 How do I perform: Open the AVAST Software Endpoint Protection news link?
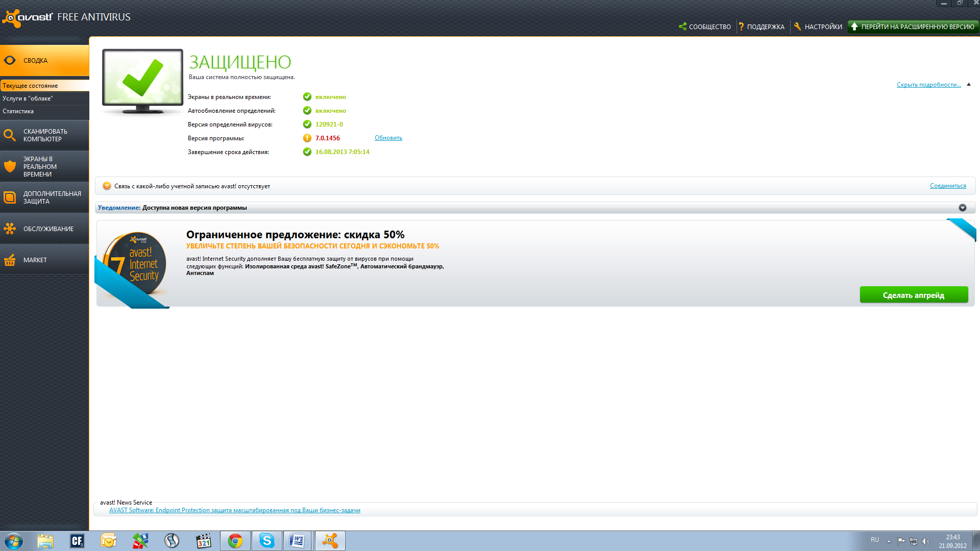(235, 510)
